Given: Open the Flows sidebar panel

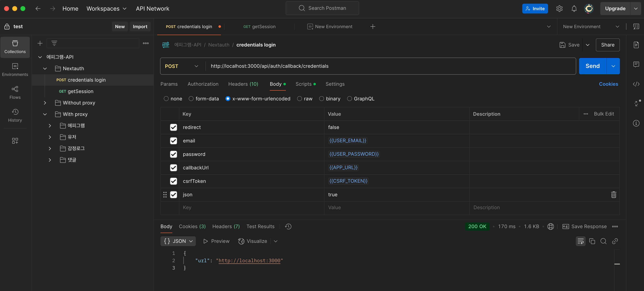Looking at the screenshot, I should tap(15, 92).
